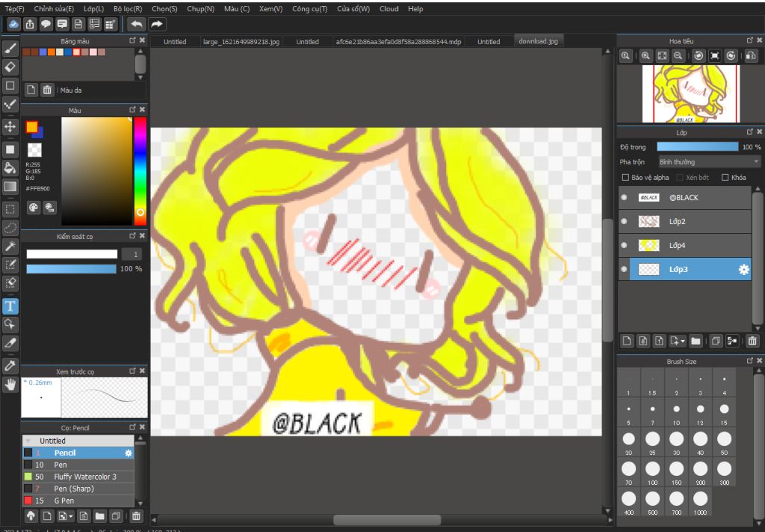
Task: Click the export share icon in top toolbar
Action: [30, 24]
